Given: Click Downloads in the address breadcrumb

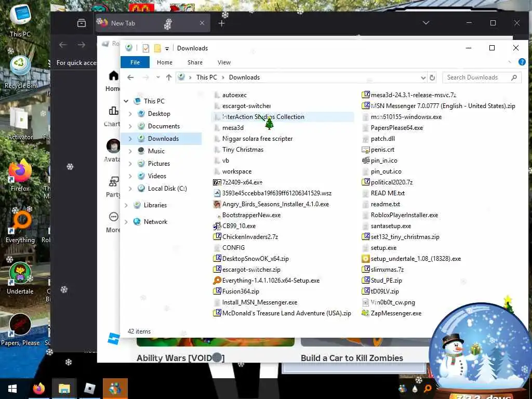Looking at the screenshot, I should [244, 77].
